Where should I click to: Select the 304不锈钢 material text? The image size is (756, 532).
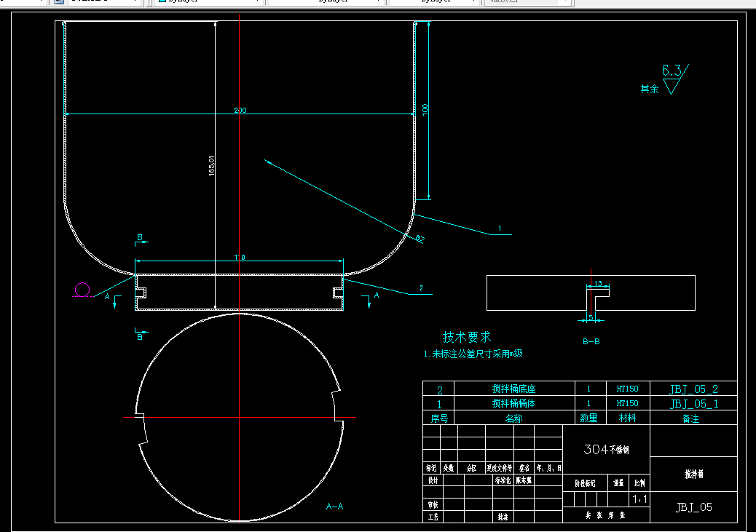click(x=606, y=450)
